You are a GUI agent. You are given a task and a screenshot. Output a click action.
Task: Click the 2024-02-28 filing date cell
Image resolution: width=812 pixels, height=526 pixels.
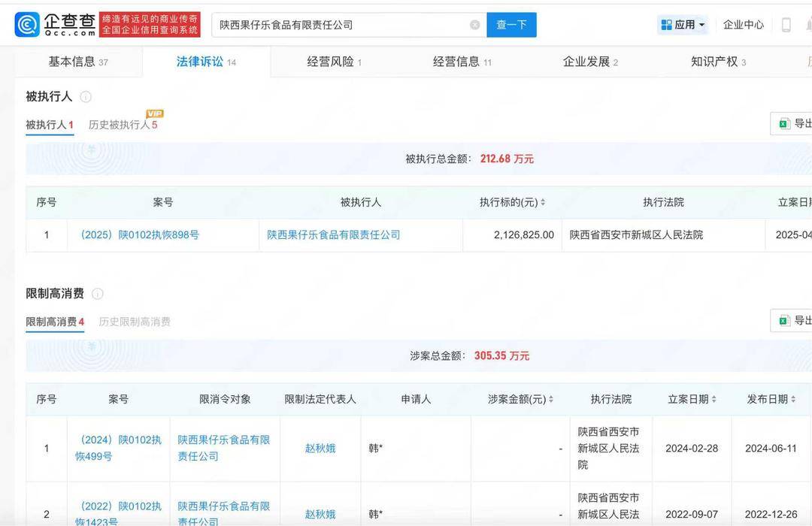pos(692,449)
